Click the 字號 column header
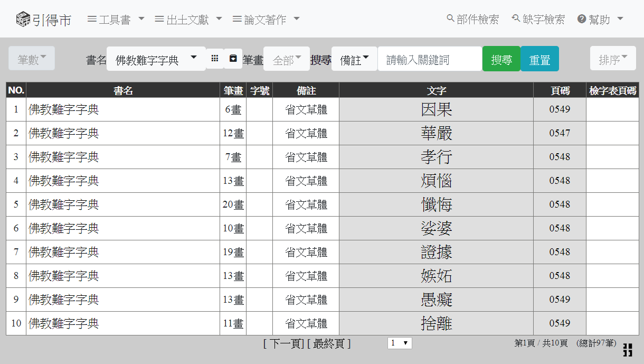 coord(260,90)
